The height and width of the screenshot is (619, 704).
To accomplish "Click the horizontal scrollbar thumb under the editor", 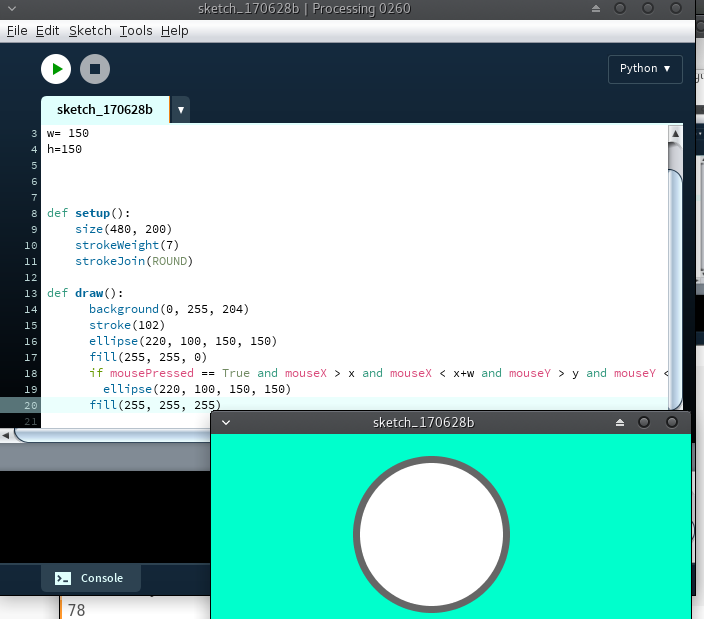I will tap(112, 435).
